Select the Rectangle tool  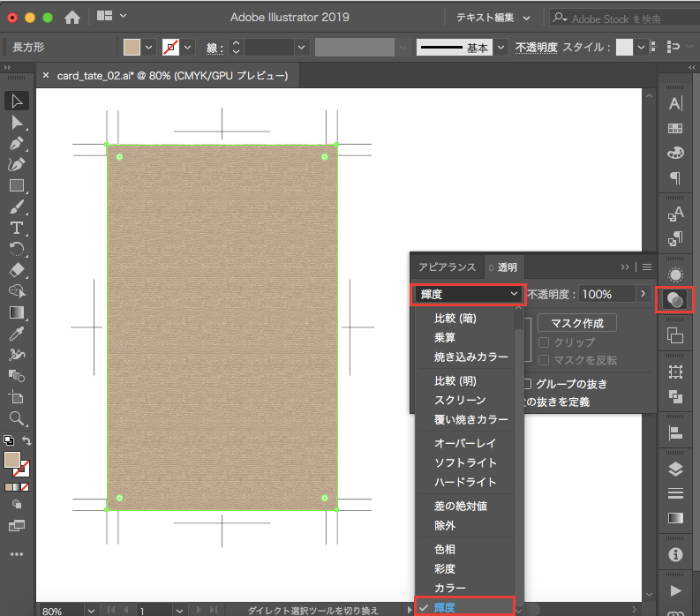tap(16, 185)
